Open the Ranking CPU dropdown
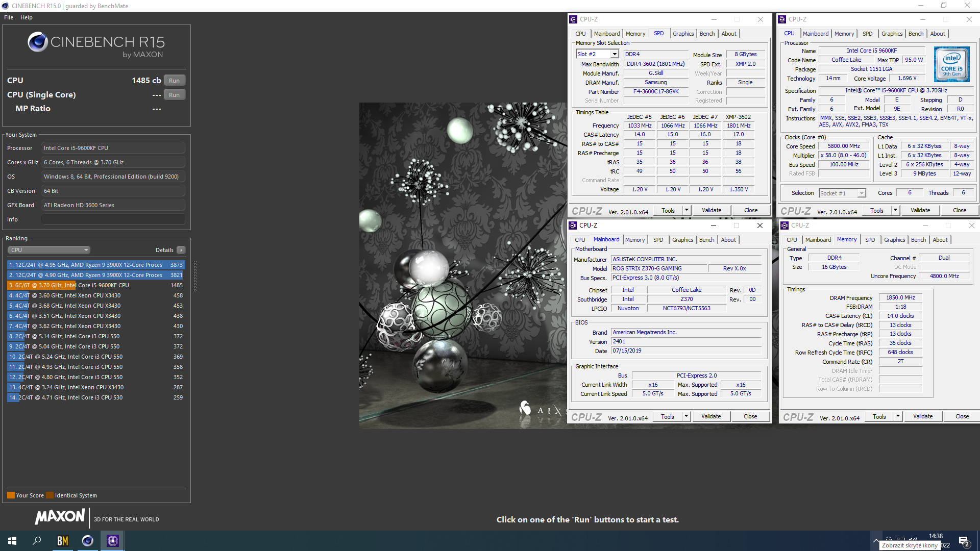Screen dimensions: 980x551 pyautogui.click(x=49, y=250)
